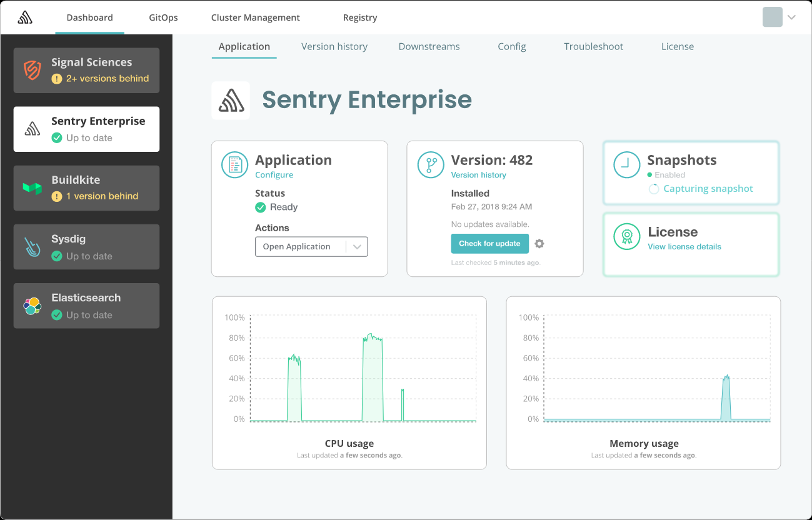
Task: Expand the Open Application actions dropdown
Action: point(357,246)
